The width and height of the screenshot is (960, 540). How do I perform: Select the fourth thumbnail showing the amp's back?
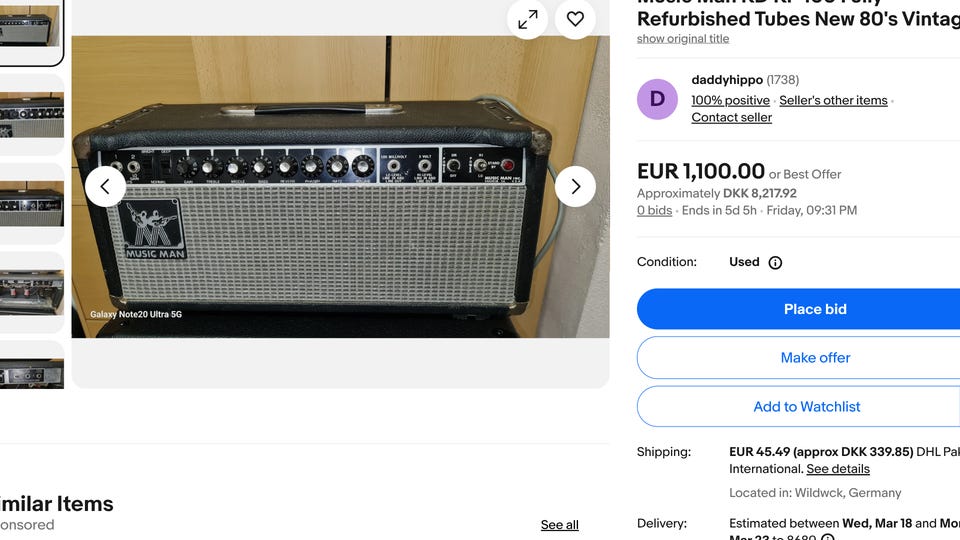point(30,292)
